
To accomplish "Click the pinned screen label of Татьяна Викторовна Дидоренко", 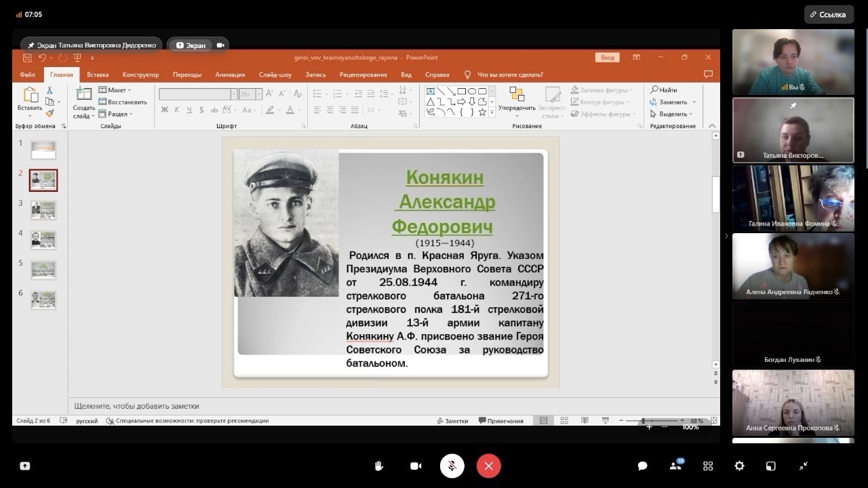I will tap(91, 45).
